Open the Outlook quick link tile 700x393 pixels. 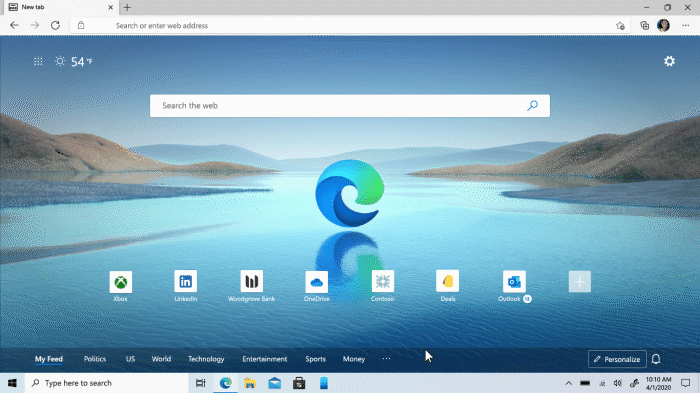coord(514,281)
